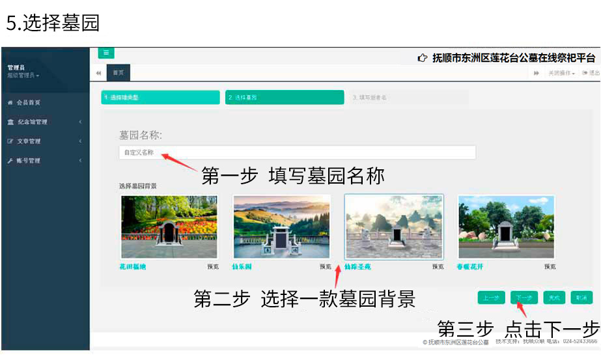Open the 超级管理员 user dropdown
This screenshot has height=364, width=601.
(23, 76)
